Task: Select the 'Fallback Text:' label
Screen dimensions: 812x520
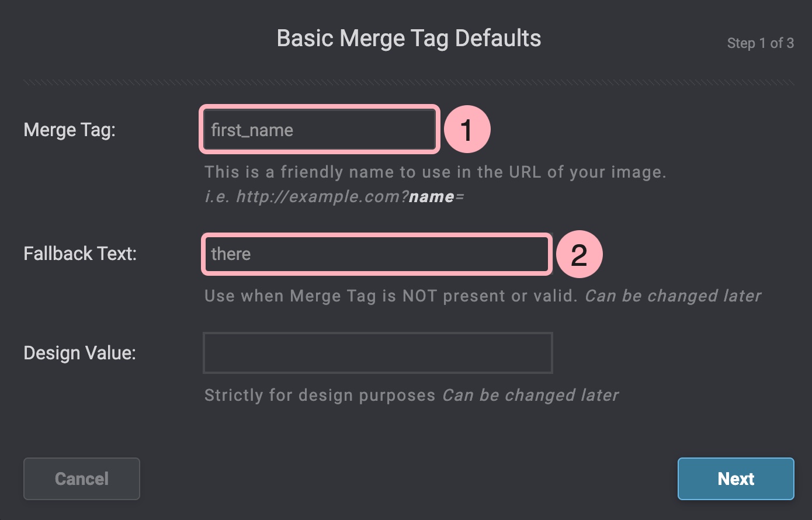Action: 80,254
